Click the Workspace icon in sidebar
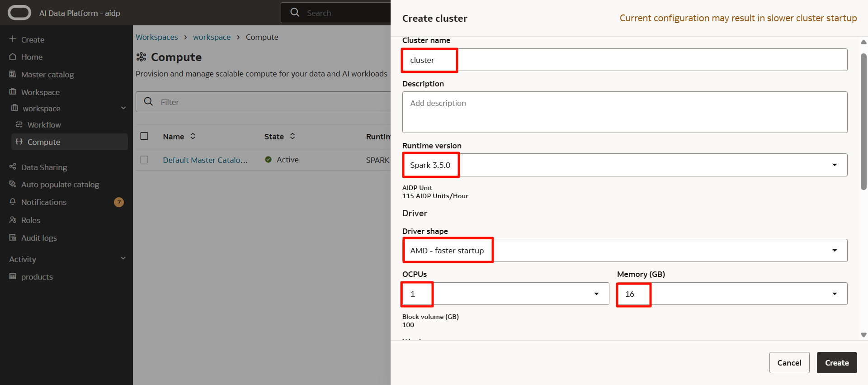Screen dimensions: 868x385 (13, 91)
